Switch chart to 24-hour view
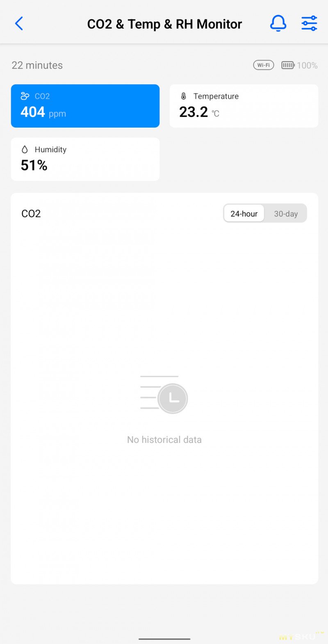This screenshot has height=644, width=328. [244, 214]
